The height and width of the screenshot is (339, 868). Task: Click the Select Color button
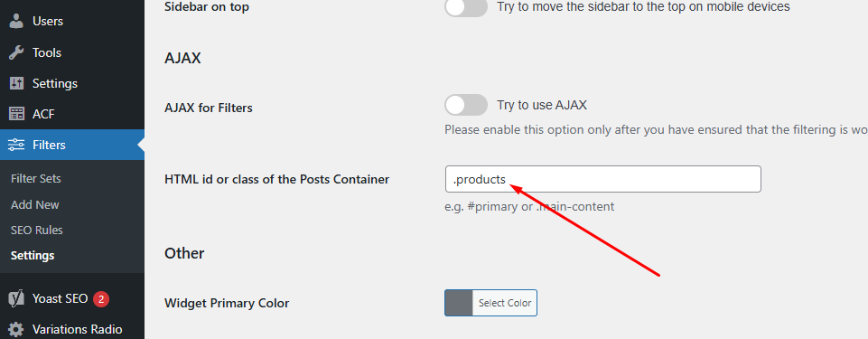coord(505,303)
